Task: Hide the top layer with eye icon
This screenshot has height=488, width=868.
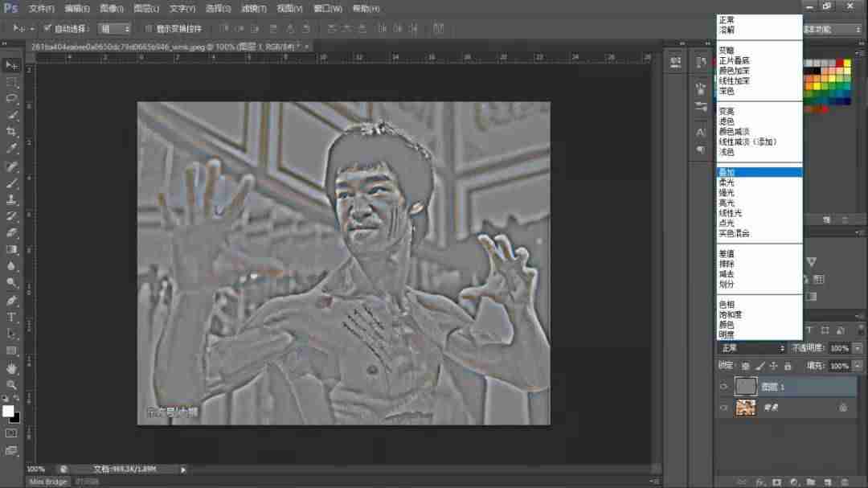Action: click(x=723, y=387)
